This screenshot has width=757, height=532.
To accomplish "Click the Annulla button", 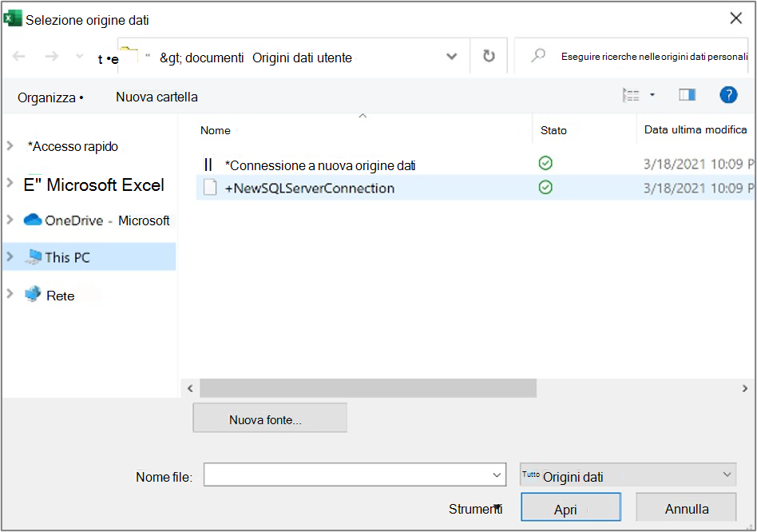I will (686, 507).
